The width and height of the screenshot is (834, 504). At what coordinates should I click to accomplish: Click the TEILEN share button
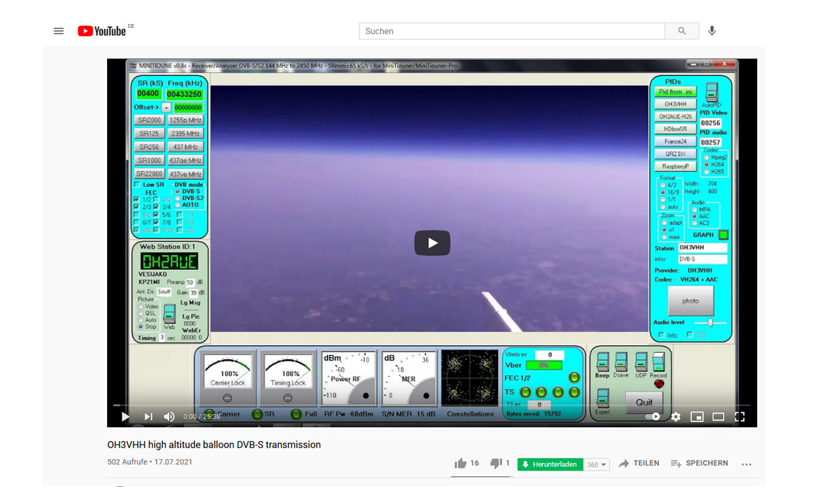coord(638,464)
